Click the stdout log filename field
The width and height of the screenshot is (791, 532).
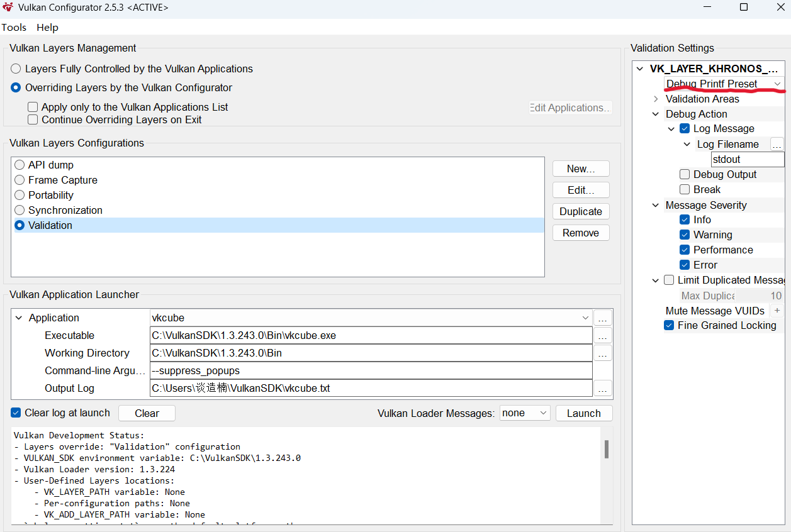pos(748,159)
